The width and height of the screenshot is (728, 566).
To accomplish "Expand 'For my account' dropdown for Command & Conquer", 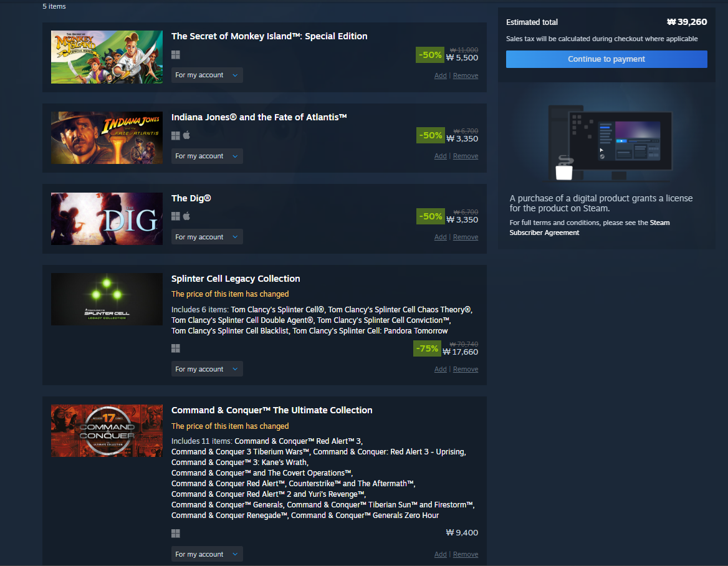I will [207, 554].
